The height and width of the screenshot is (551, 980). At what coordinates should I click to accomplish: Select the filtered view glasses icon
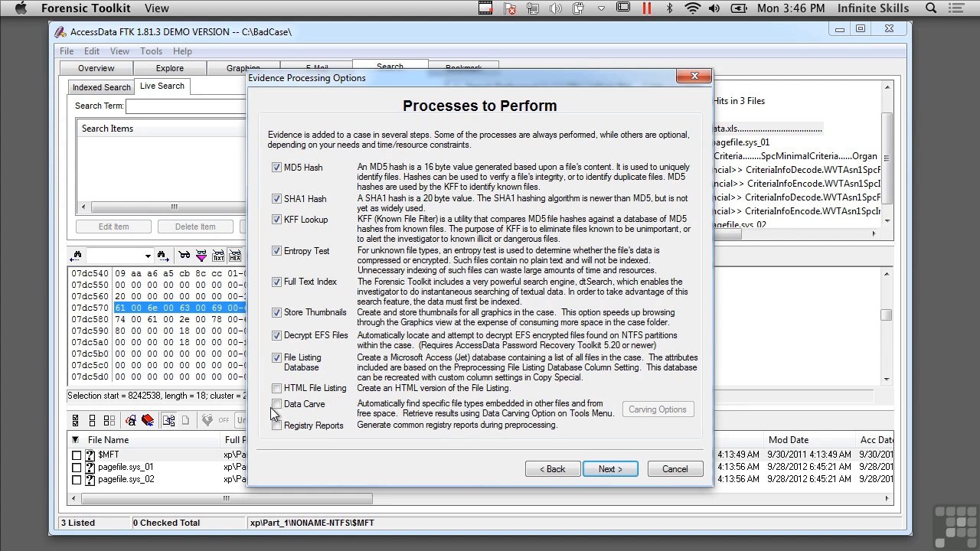pos(201,256)
